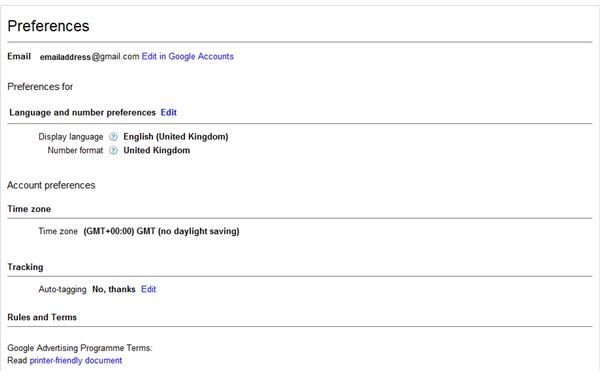
Task: Click the Time zone section heading
Action: click(x=29, y=209)
